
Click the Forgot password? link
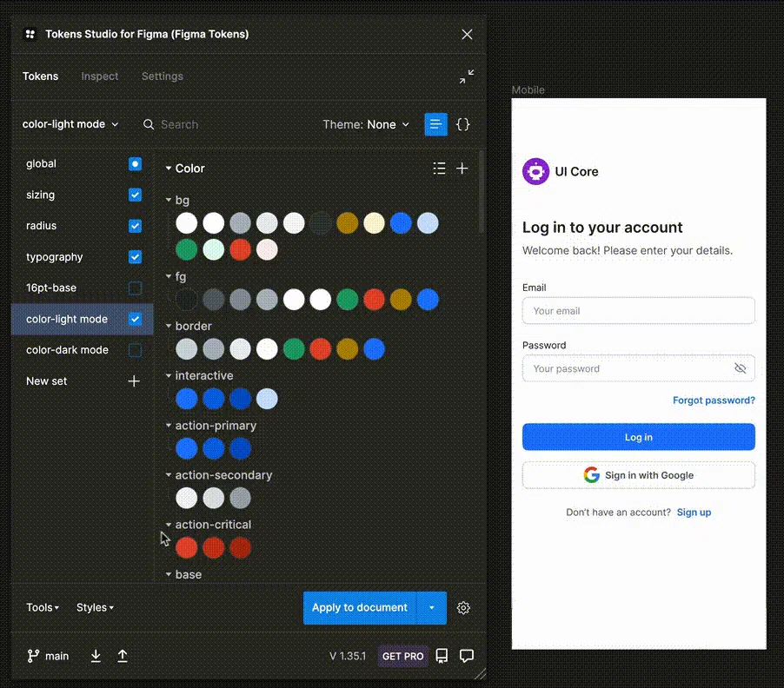click(x=714, y=400)
